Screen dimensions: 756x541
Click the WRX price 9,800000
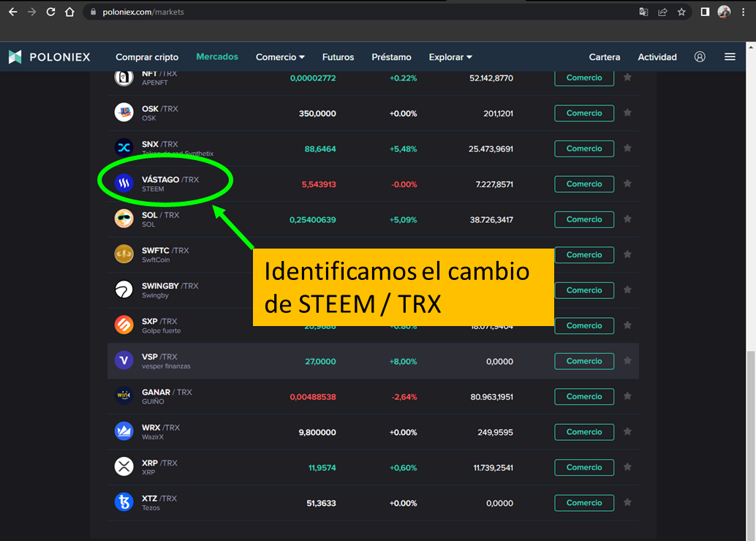[x=317, y=433]
